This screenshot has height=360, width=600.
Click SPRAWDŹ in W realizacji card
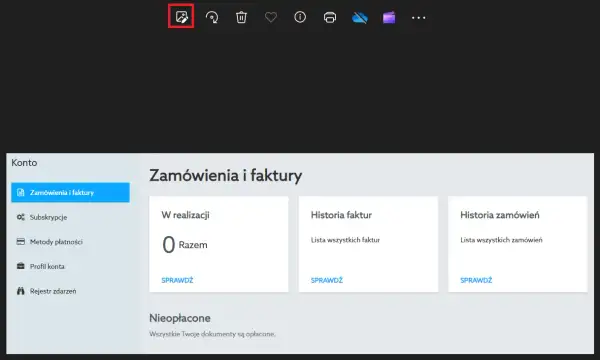pos(177,280)
